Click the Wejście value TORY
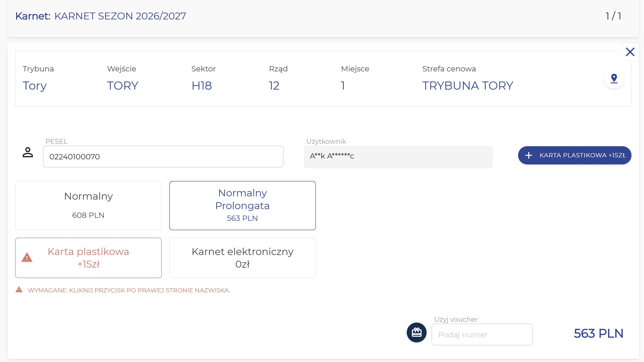Screen dimensions: 644x362 pos(122,86)
